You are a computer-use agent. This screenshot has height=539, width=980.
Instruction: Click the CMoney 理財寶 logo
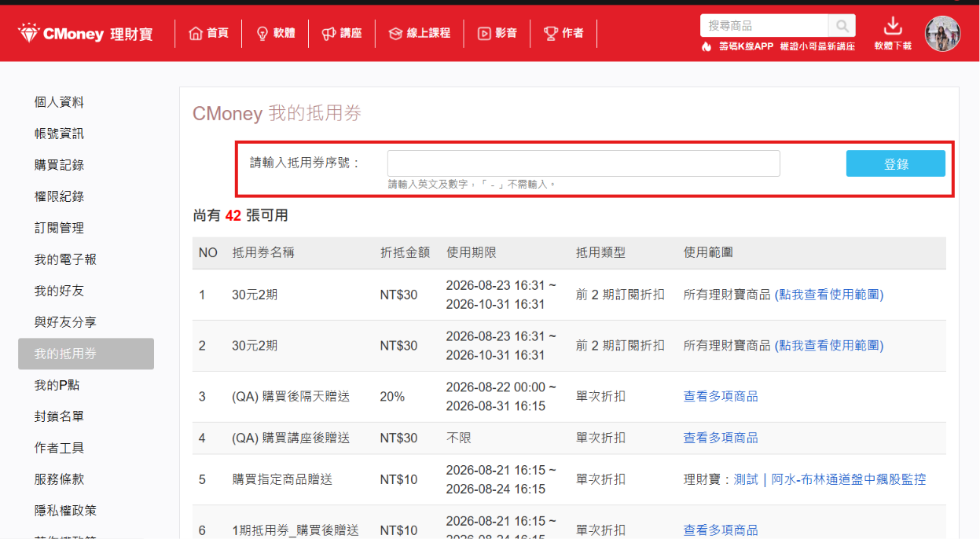coord(85,34)
